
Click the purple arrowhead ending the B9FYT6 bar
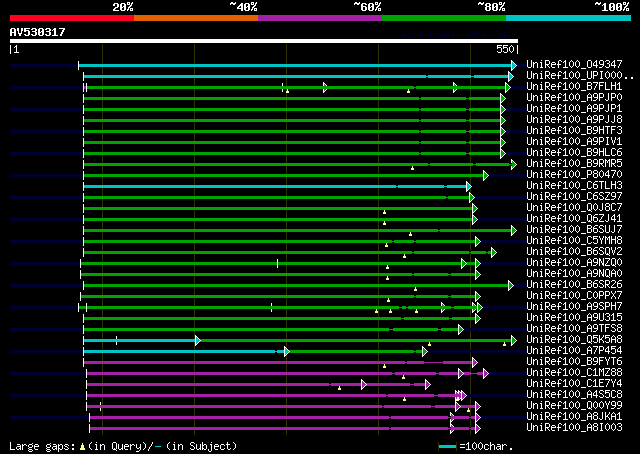[x=474, y=363]
